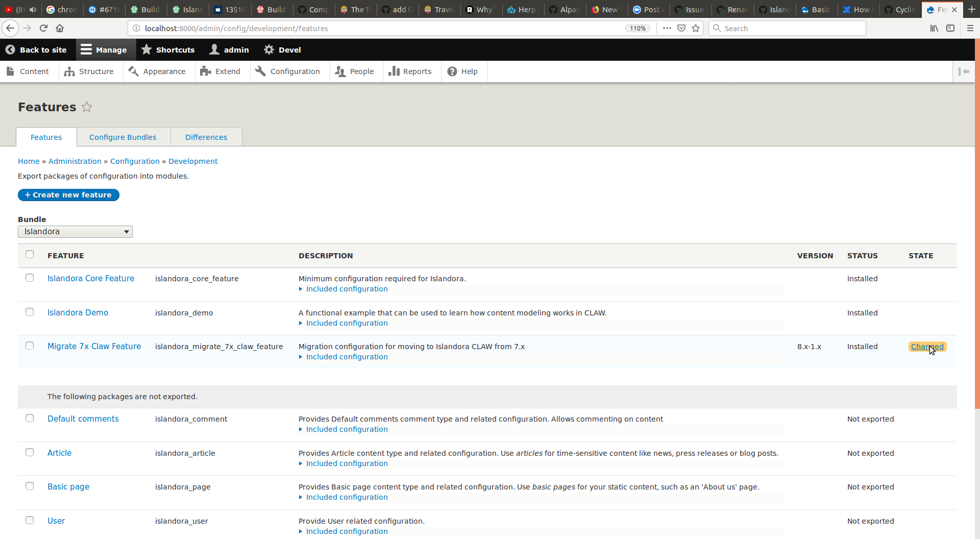Go to Development breadcrumb link

pos(193,161)
